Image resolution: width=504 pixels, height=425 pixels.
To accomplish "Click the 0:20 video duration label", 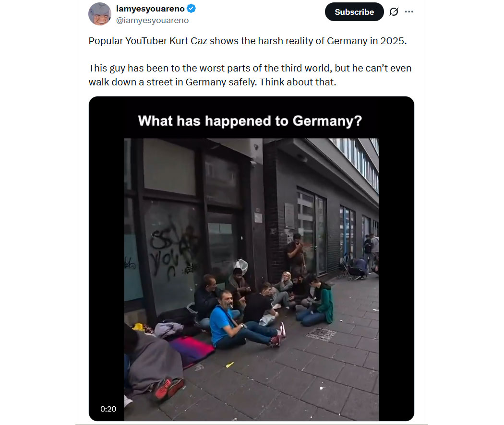I will pos(108,409).
